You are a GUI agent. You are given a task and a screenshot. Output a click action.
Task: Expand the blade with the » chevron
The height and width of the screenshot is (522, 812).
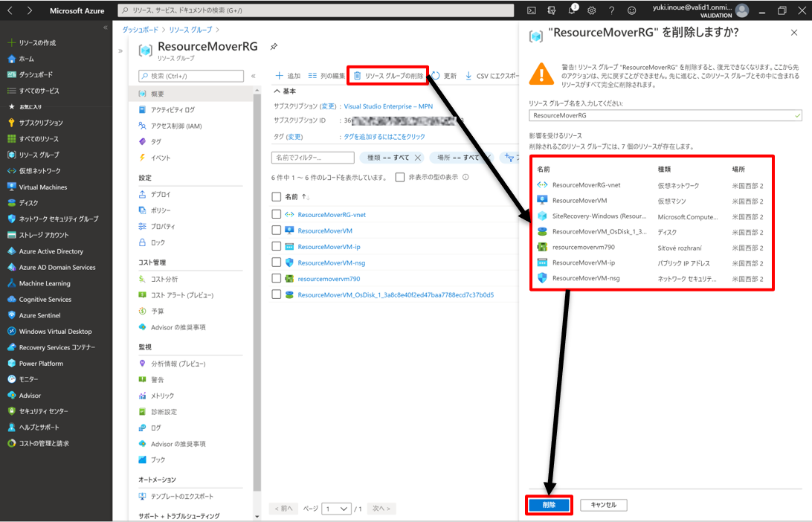120,51
